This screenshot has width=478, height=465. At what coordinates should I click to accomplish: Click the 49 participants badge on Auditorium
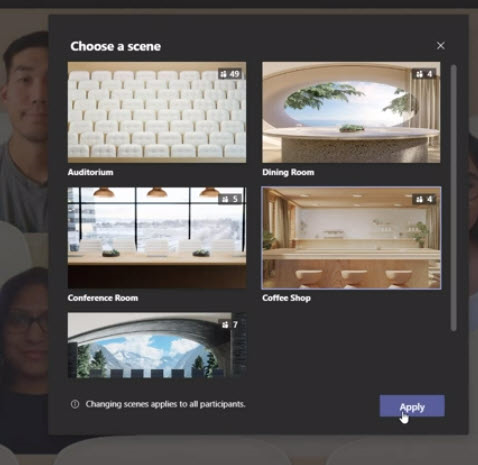(x=231, y=74)
